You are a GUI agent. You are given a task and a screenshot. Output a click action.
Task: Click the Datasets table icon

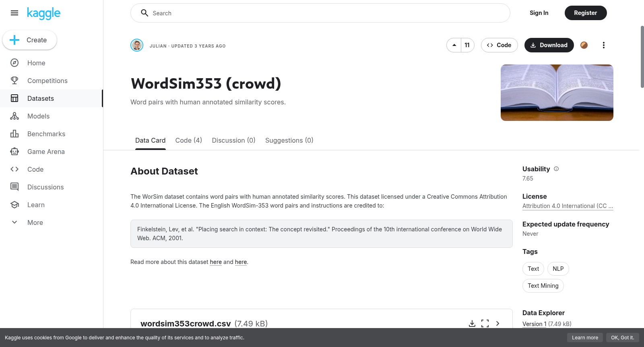pyautogui.click(x=14, y=98)
